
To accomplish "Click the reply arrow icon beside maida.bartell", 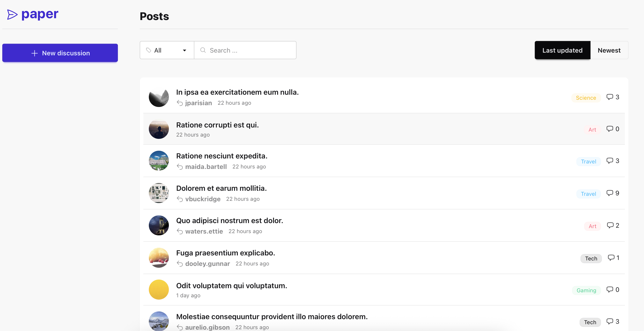I will pyautogui.click(x=180, y=167).
